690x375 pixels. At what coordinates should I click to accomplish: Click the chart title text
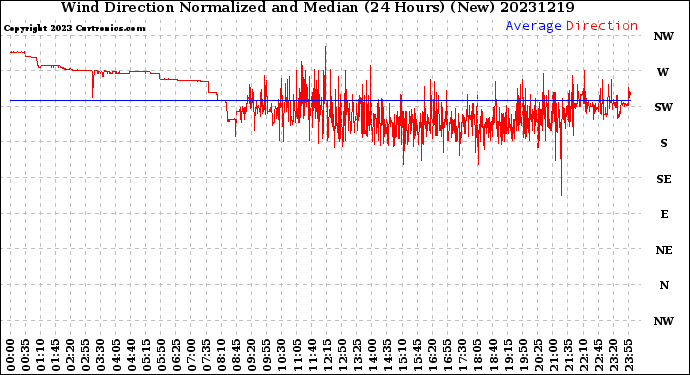317,7
